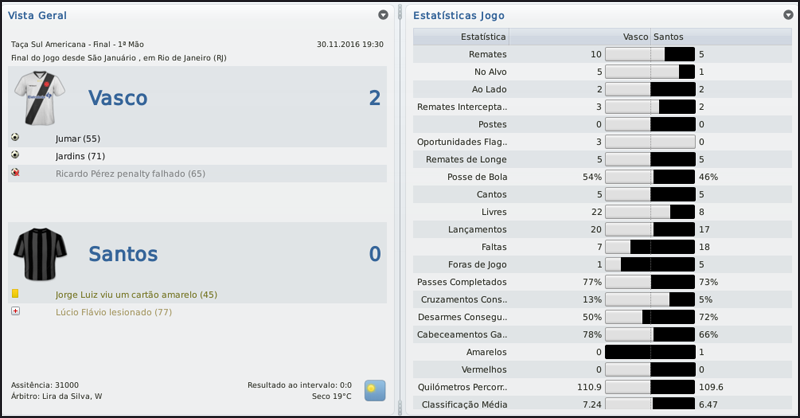Click the Vasco column header in statistics
This screenshot has height=418, width=800.
(x=634, y=37)
